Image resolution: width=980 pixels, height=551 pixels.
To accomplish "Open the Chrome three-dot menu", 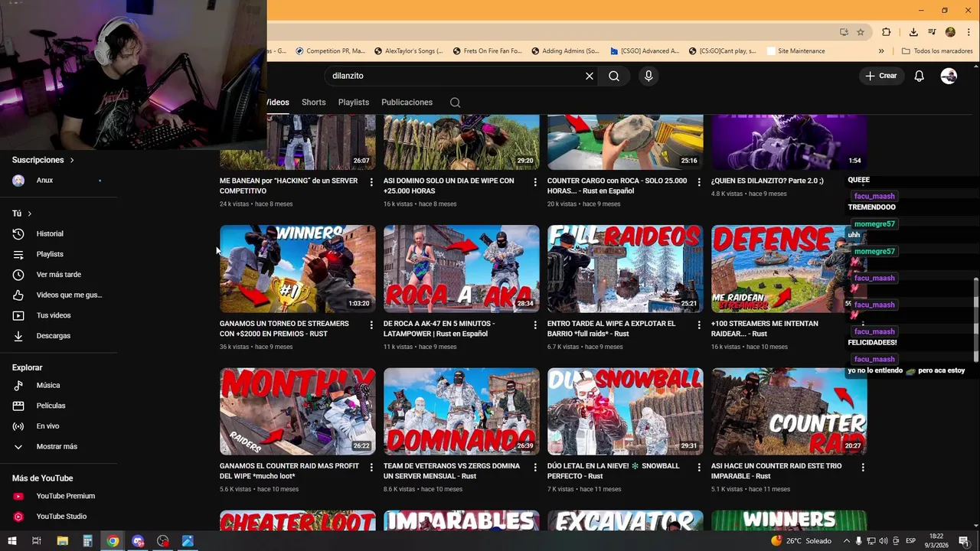I will [x=969, y=32].
